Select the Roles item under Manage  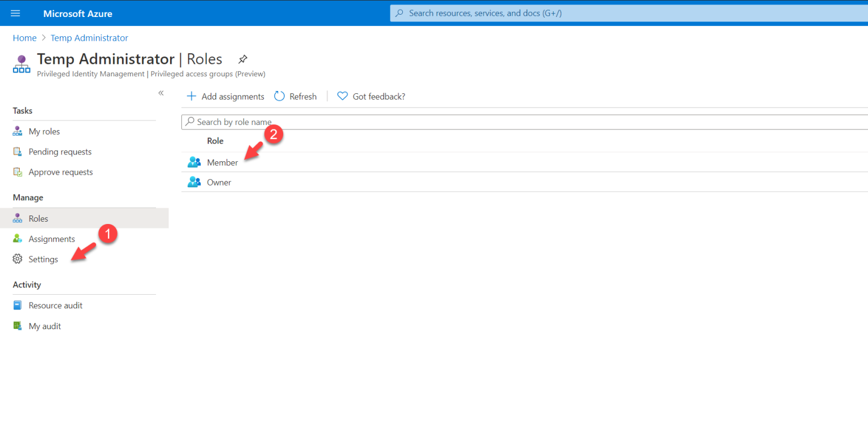[38, 218]
